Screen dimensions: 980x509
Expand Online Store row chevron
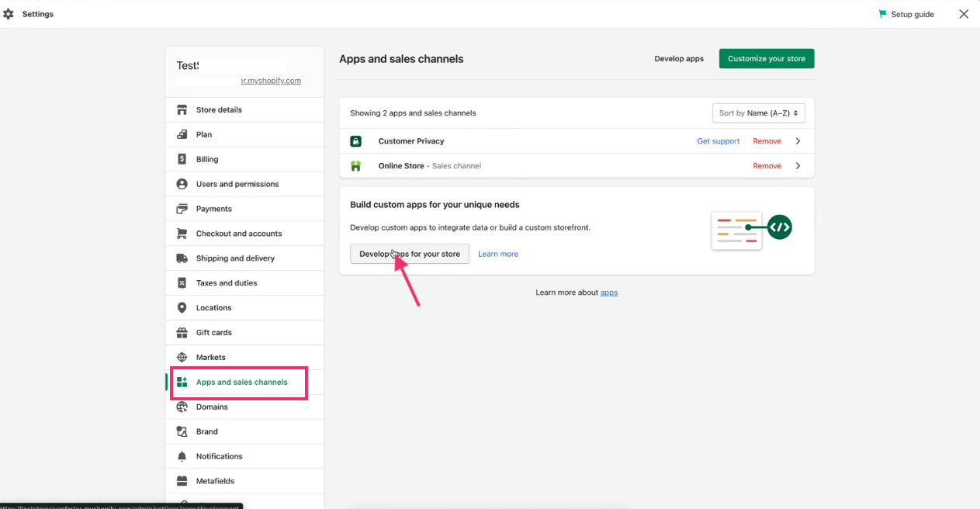pos(798,166)
